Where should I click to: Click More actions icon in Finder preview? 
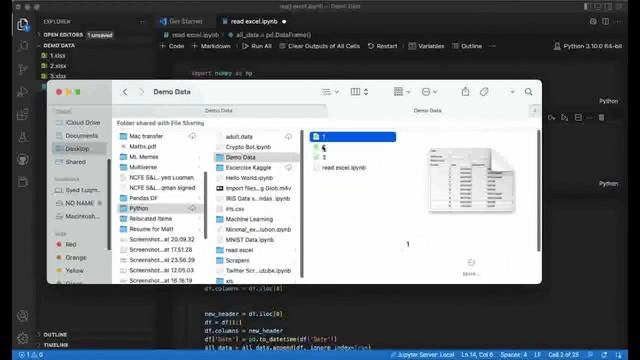click(471, 262)
